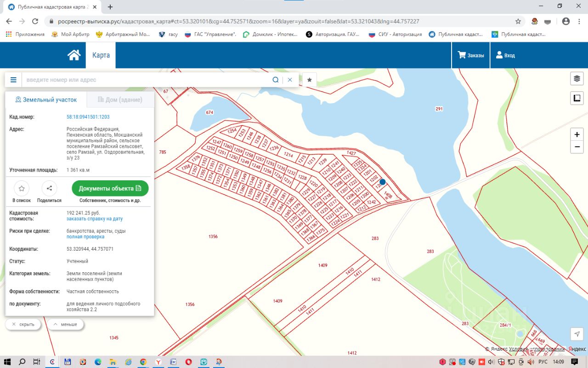588x368 pixels.
Task: Collapse panel details with меньше
Action: pos(65,324)
